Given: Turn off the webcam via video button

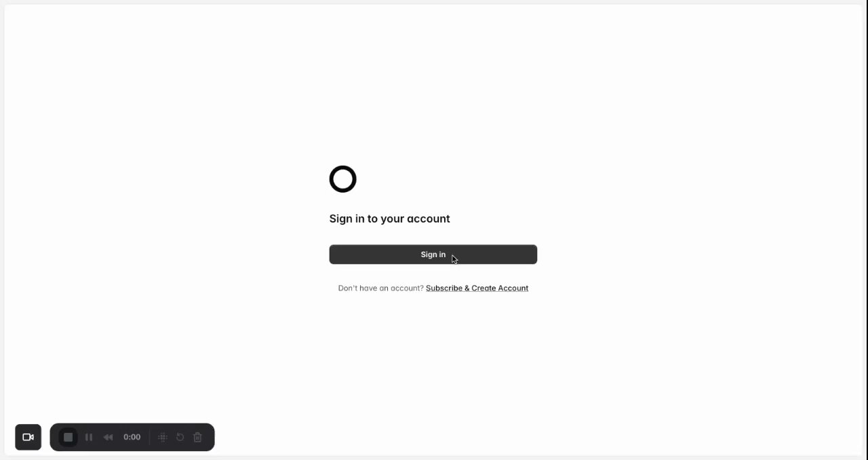Looking at the screenshot, I should coord(28,437).
